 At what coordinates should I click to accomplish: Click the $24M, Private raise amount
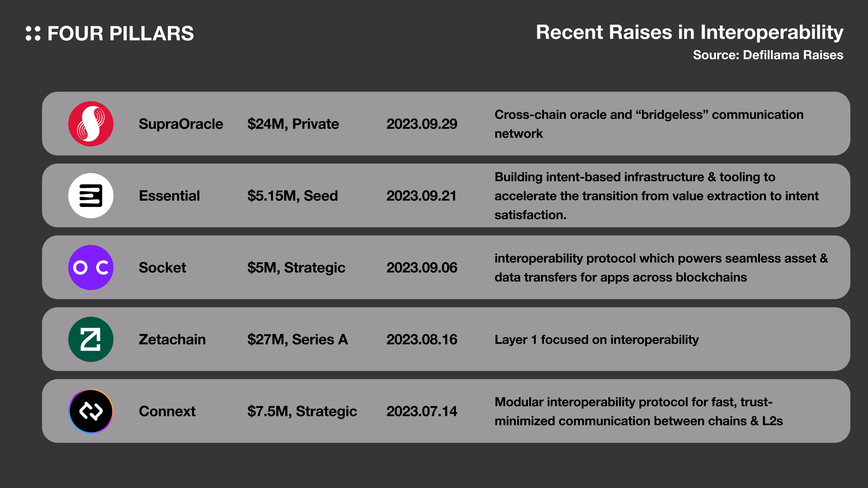point(293,124)
